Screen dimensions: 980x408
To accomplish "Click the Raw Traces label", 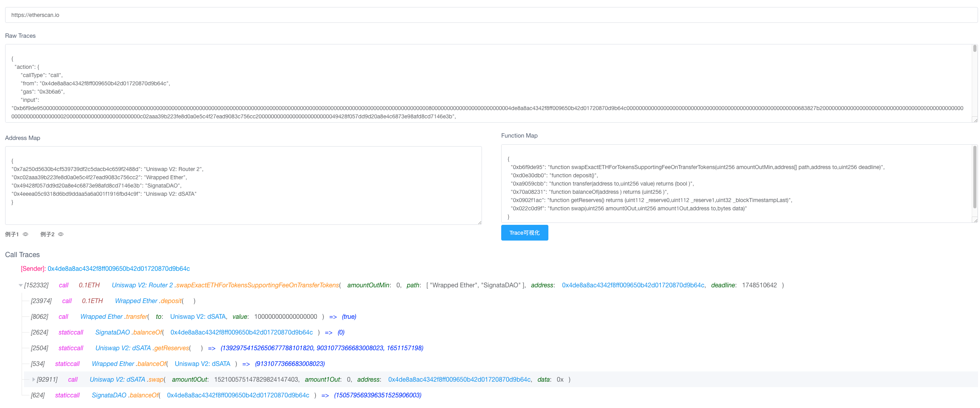I will click(20, 36).
